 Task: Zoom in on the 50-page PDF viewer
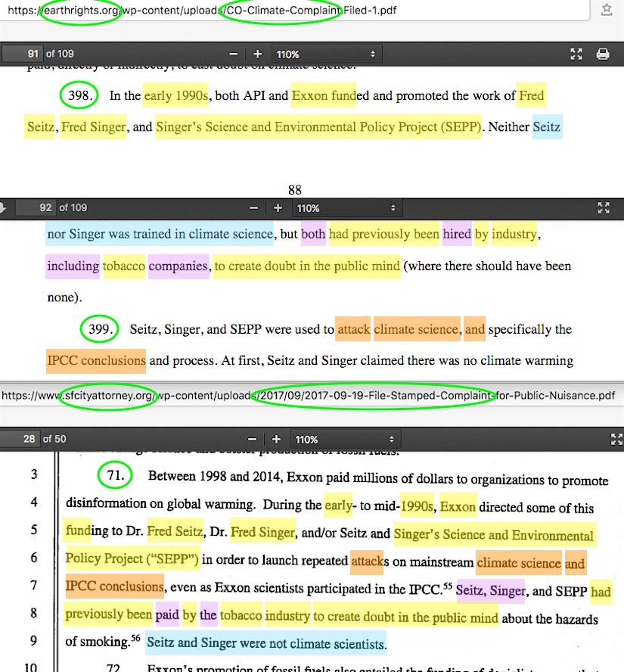point(277,439)
